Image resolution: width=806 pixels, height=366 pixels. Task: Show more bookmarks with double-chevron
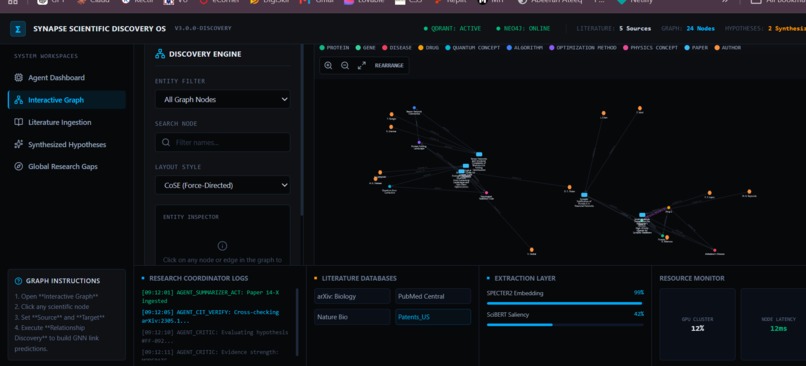coord(725,2)
